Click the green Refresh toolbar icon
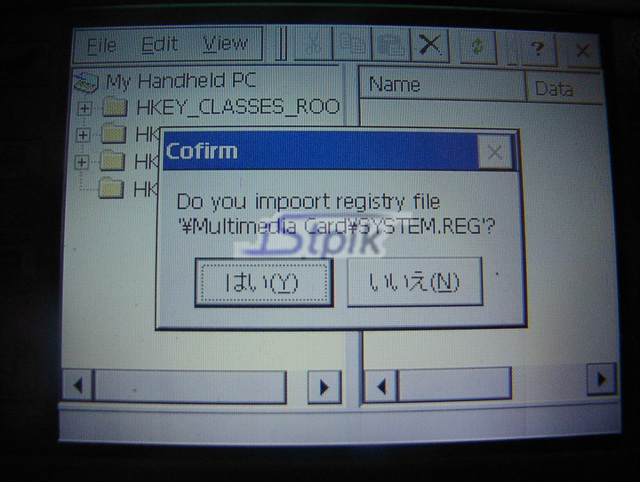The image size is (640, 482). click(x=479, y=47)
